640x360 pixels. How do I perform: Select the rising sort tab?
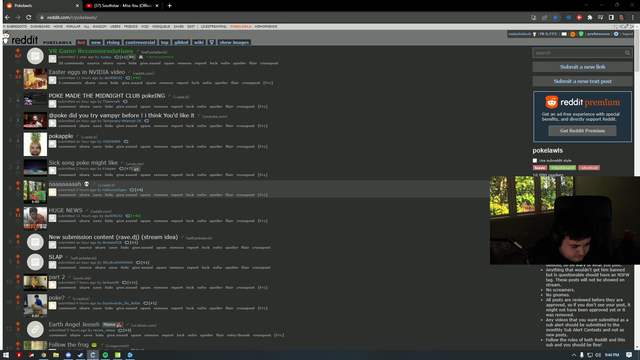coord(113,42)
